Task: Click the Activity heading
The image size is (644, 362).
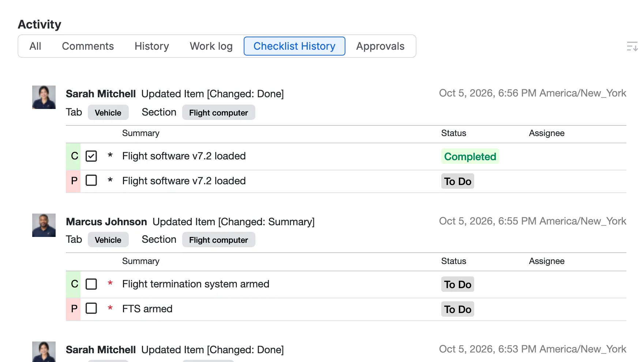Action: [x=40, y=24]
